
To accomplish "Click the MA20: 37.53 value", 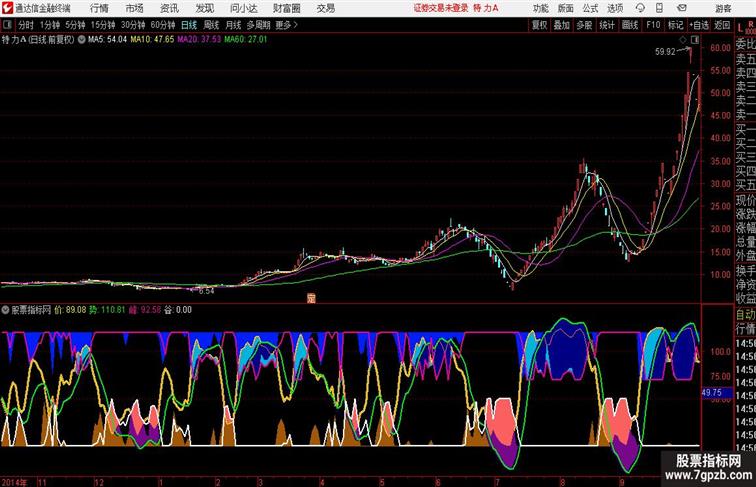I will point(199,40).
